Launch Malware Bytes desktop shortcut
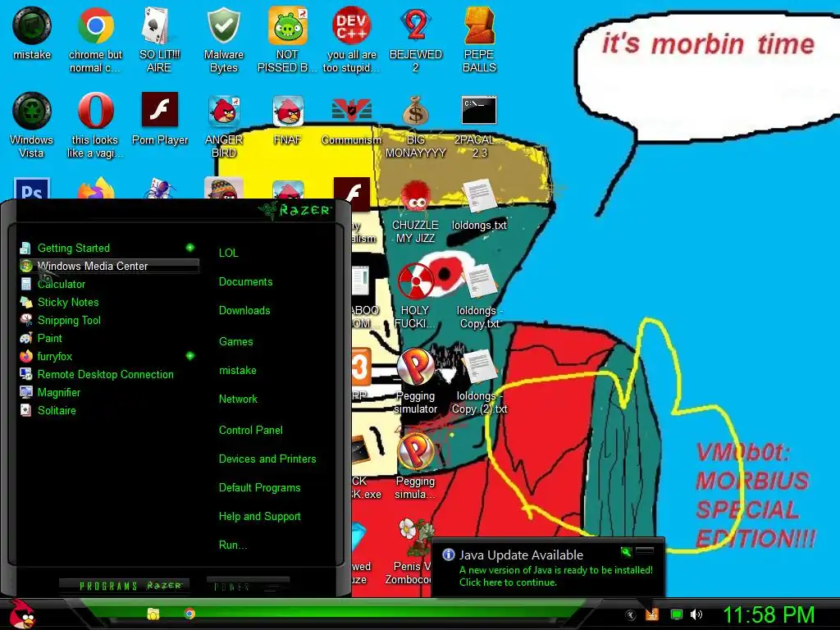The height and width of the screenshot is (630, 840). (x=223, y=39)
